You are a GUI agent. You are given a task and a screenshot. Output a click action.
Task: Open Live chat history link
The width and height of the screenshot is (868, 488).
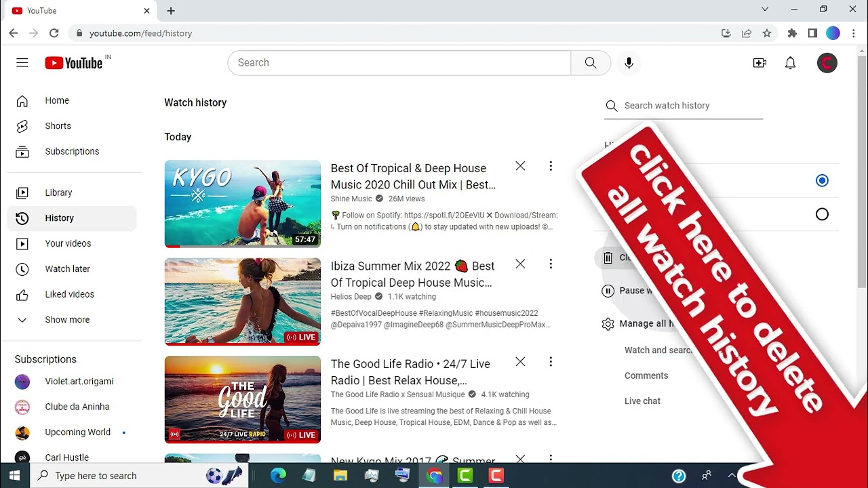[x=642, y=401]
